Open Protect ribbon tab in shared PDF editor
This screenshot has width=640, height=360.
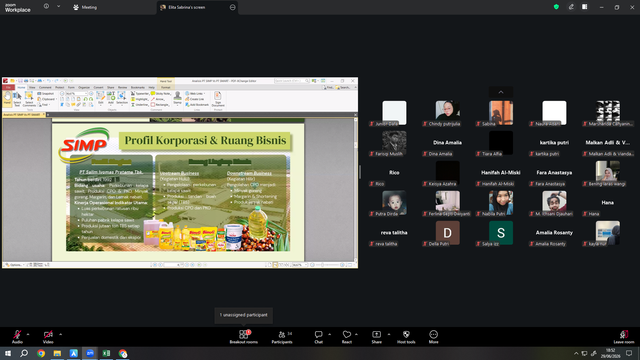click(60, 87)
